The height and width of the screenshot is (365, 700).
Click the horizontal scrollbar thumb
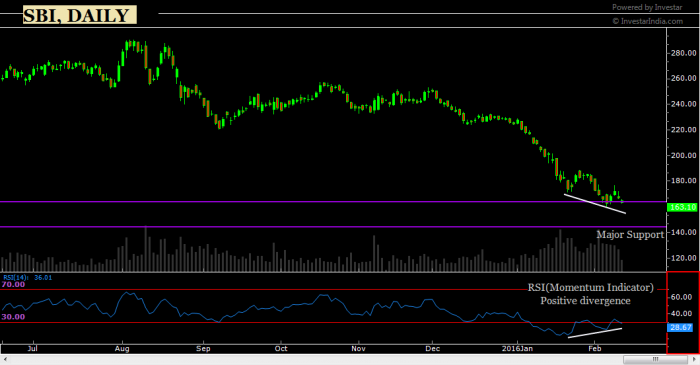tap(656, 359)
